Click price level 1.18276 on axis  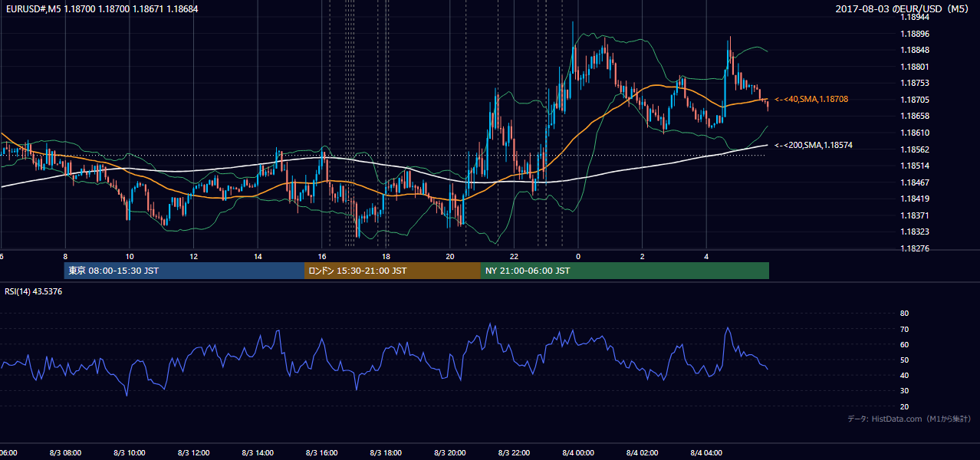coord(914,248)
